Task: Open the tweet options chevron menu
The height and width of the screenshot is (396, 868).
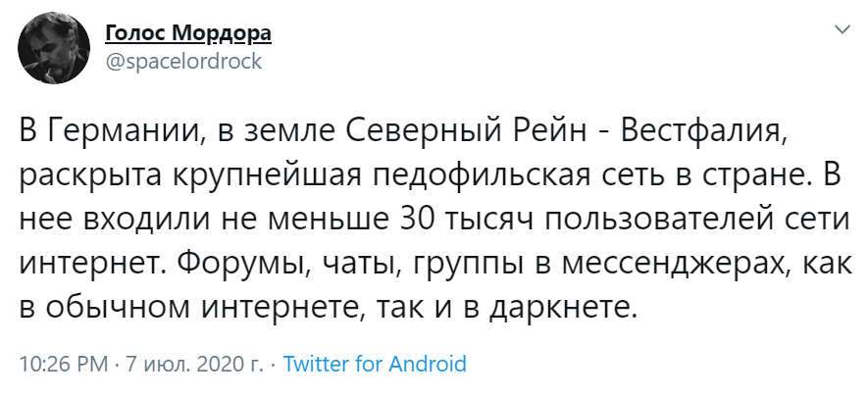Action: 842,29
